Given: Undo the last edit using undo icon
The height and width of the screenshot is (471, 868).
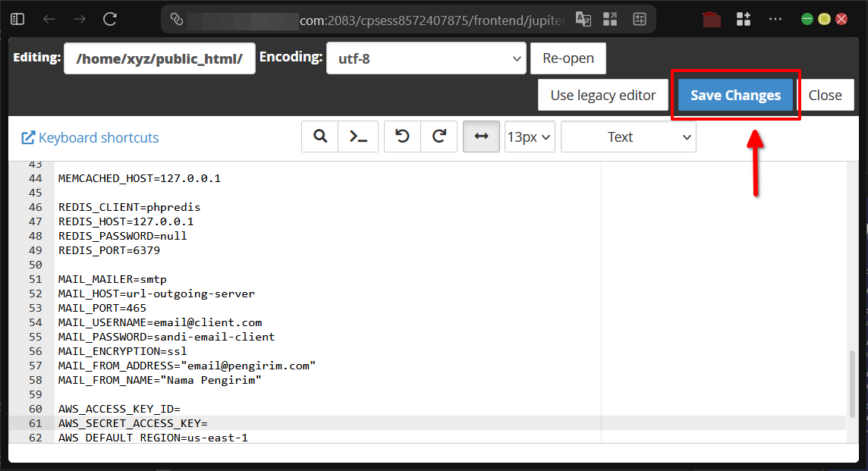Looking at the screenshot, I should (x=402, y=137).
